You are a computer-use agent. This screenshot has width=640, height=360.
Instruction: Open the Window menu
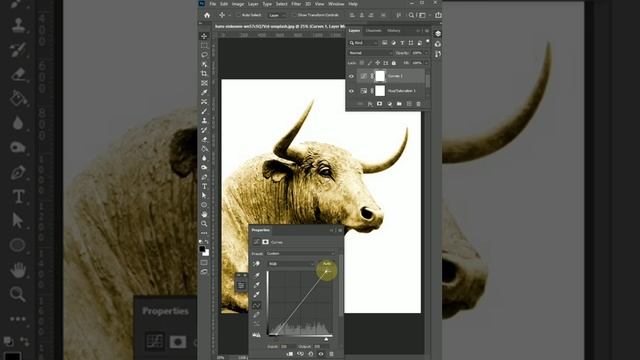coord(336,4)
